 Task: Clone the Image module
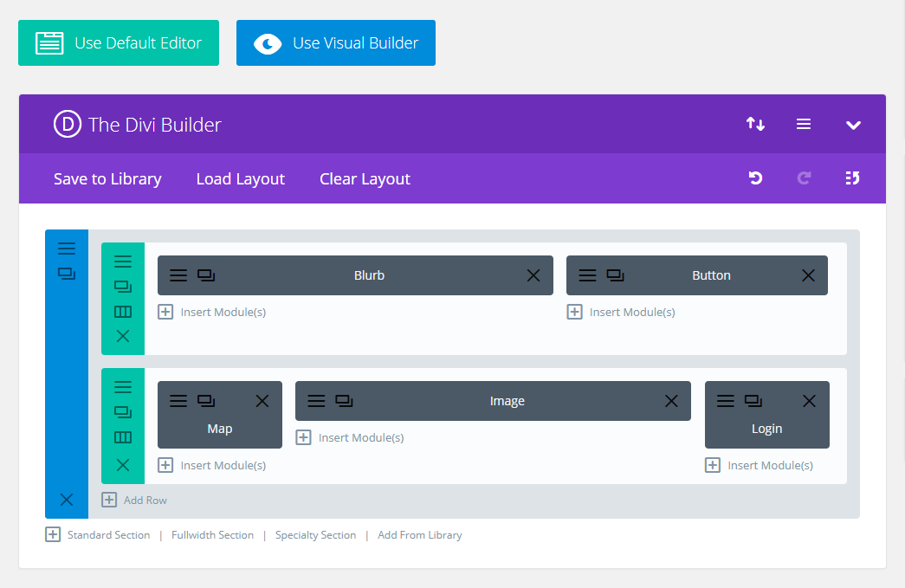[x=344, y=400]
